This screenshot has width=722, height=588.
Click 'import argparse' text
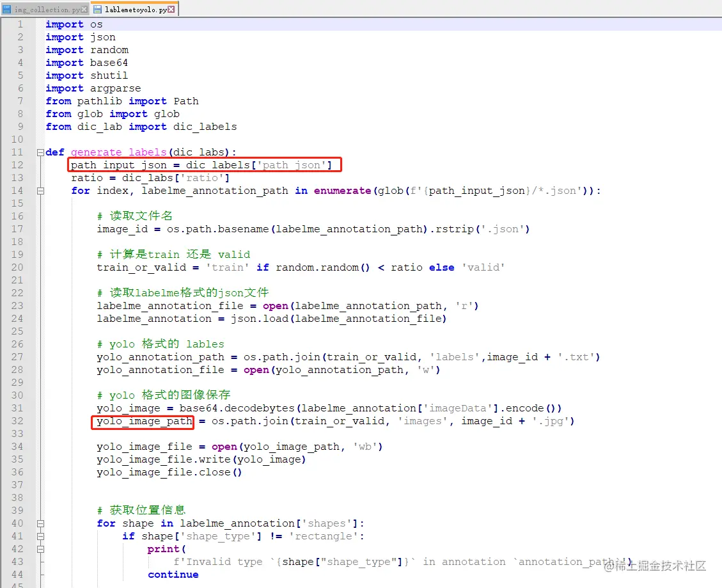(x=93, y=88)
